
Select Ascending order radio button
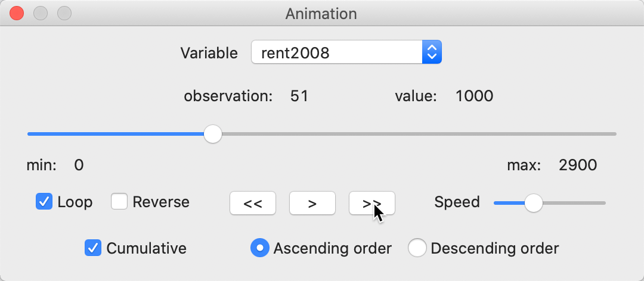coord(260,248)
